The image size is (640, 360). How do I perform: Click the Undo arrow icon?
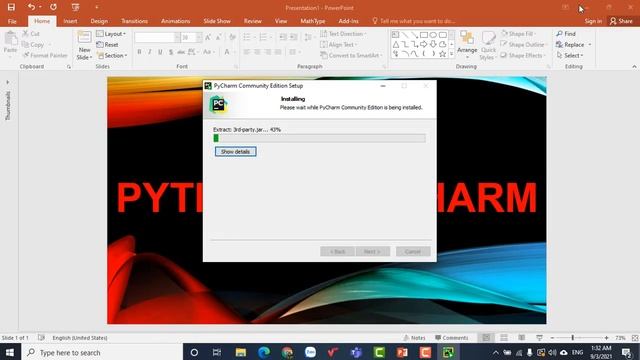[x=31, y=7]
